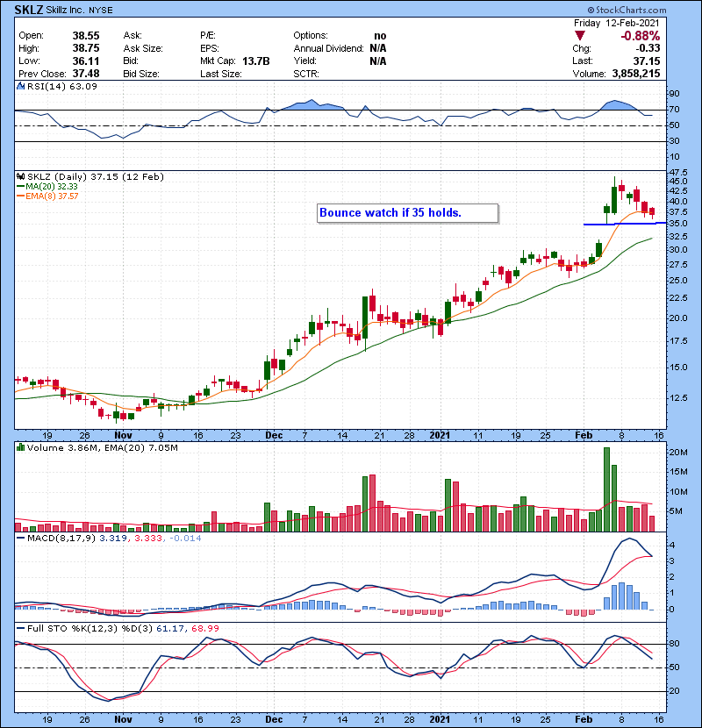This screenshot has width=702, height=728.
Task: Click the volume bars icon beside Volume 3.86M
Action: (20, 447)
